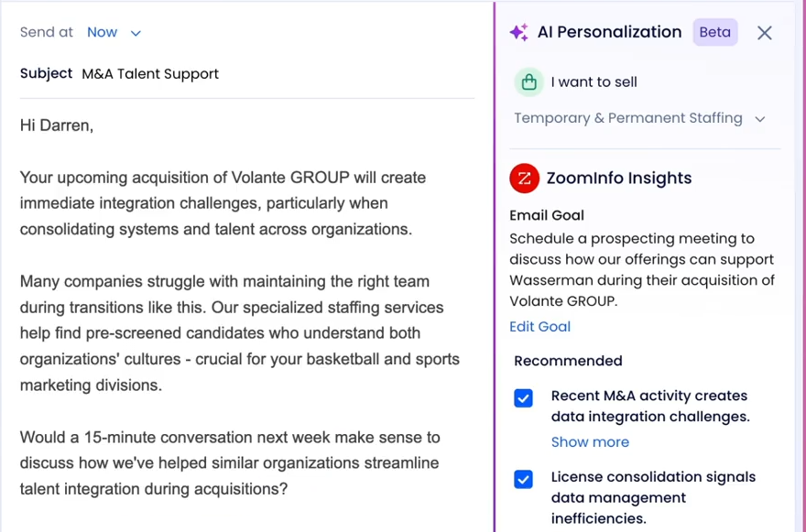Click the 15-minute conversation paragraph

click(x=230, y=462)
